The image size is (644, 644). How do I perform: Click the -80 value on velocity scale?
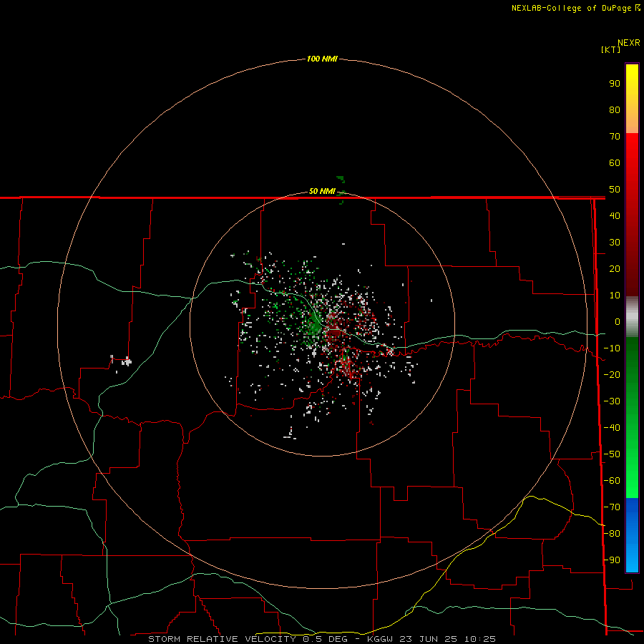(612, 534)
